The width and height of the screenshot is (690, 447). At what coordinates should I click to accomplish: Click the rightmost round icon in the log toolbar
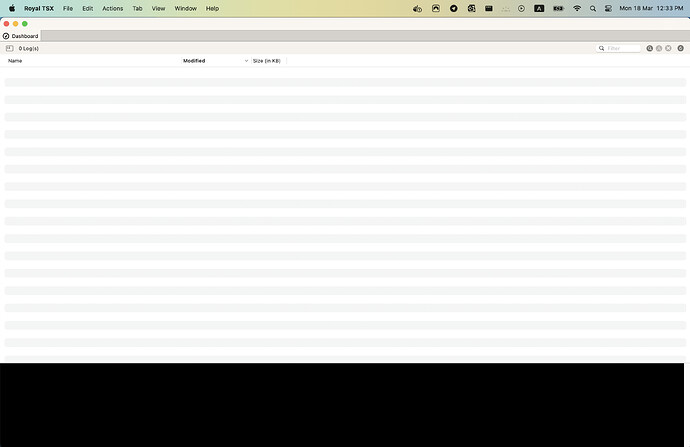[x=680, y=48]
